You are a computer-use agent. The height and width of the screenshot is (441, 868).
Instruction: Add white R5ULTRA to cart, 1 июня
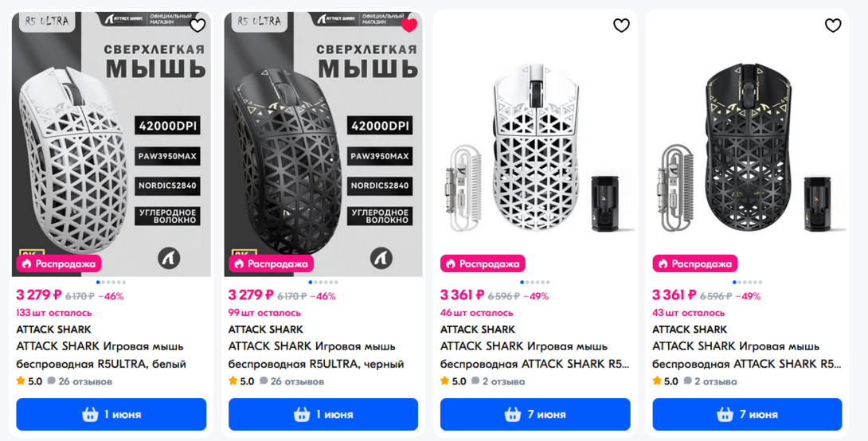(x=111, y=415)
